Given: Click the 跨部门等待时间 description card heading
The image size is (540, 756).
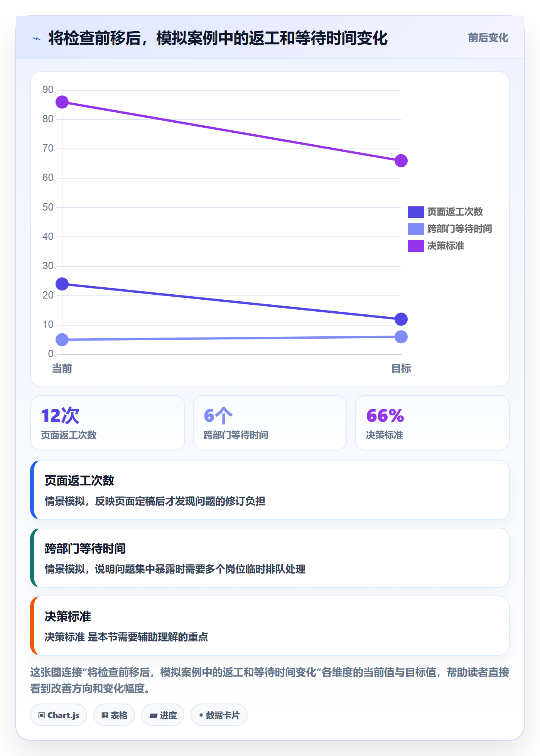Looking at the screenshot, I should pyautogui.click(x=85, y=548).
